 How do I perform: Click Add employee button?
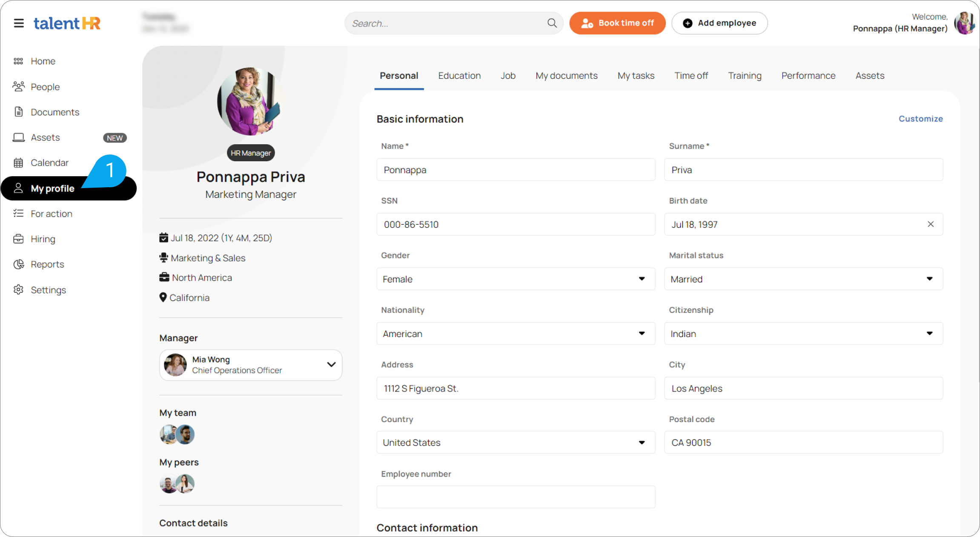(x=719, y=23)
